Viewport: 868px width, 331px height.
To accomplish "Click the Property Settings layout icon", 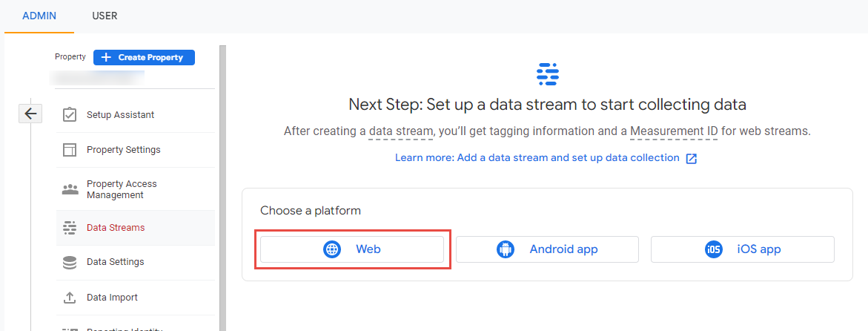I will click(70, 150).
